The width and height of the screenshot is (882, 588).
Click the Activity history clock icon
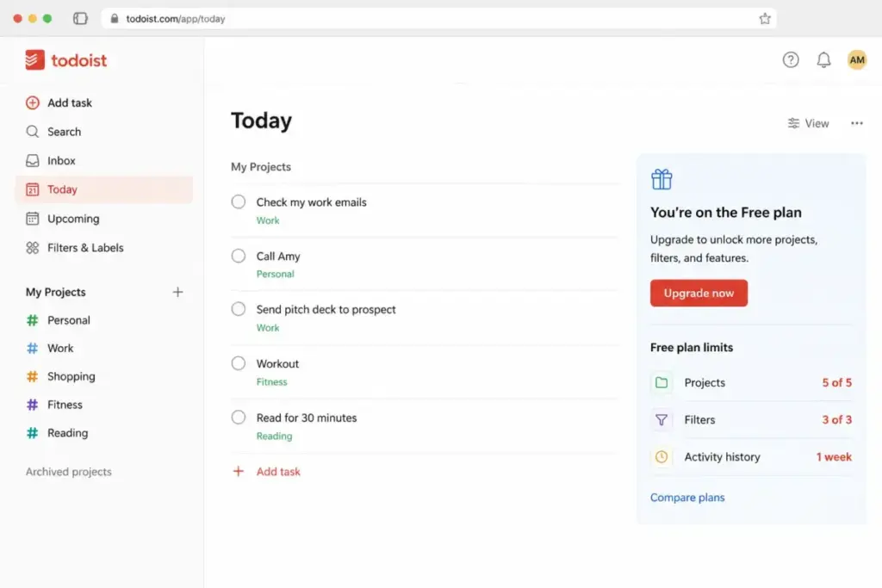pyautogui.click(x=661, y=457)
